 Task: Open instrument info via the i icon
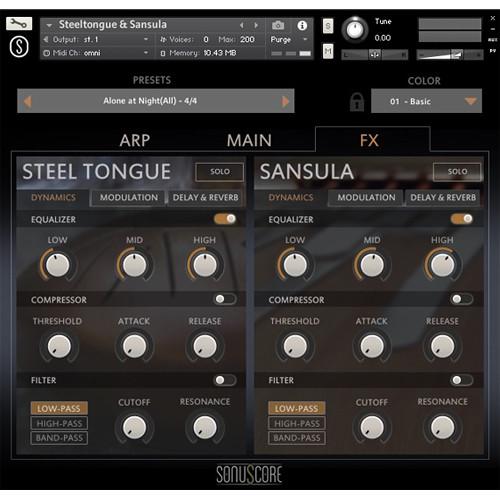302,25
